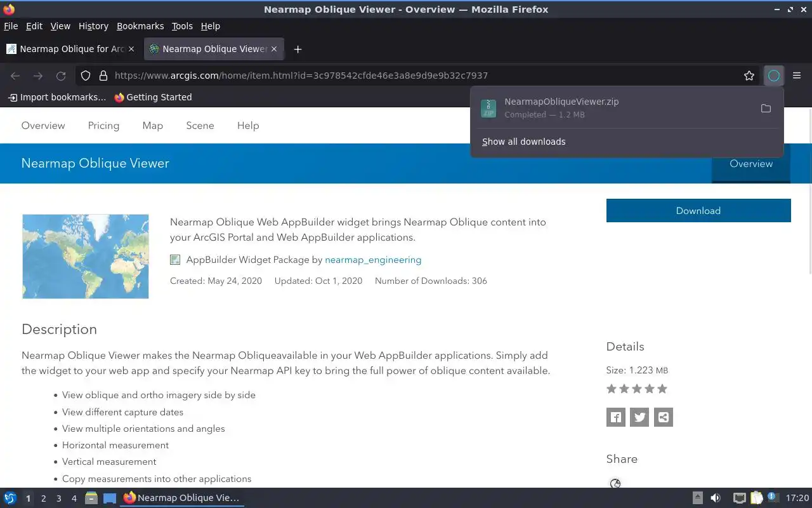Share the item on Twitter
This screenshot has height=508, width=812.
[639, 417]
